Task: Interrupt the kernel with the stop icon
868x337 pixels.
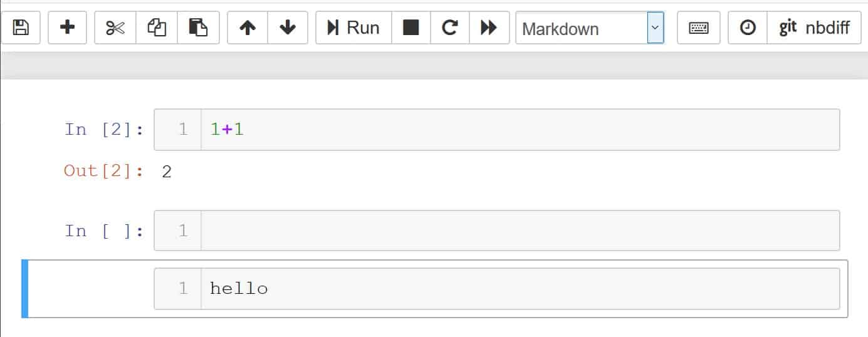Action: (411, 28)
